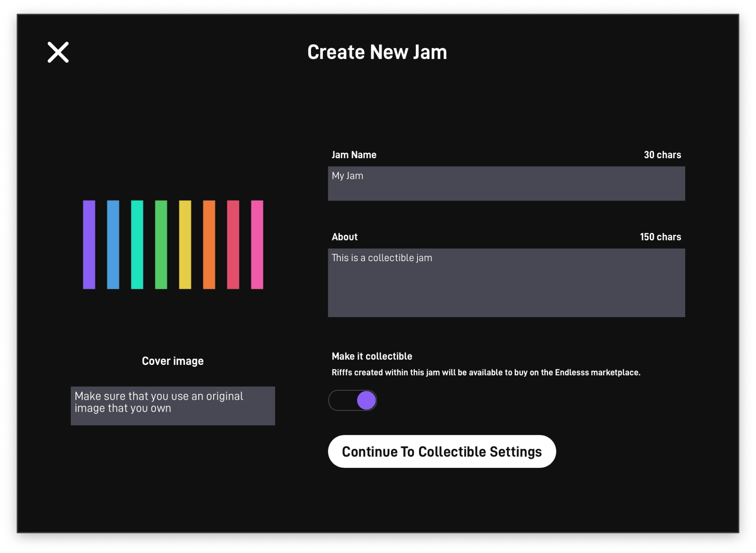Click the 30 chars counter
The image size is (756, 553).
coord(662,155)
